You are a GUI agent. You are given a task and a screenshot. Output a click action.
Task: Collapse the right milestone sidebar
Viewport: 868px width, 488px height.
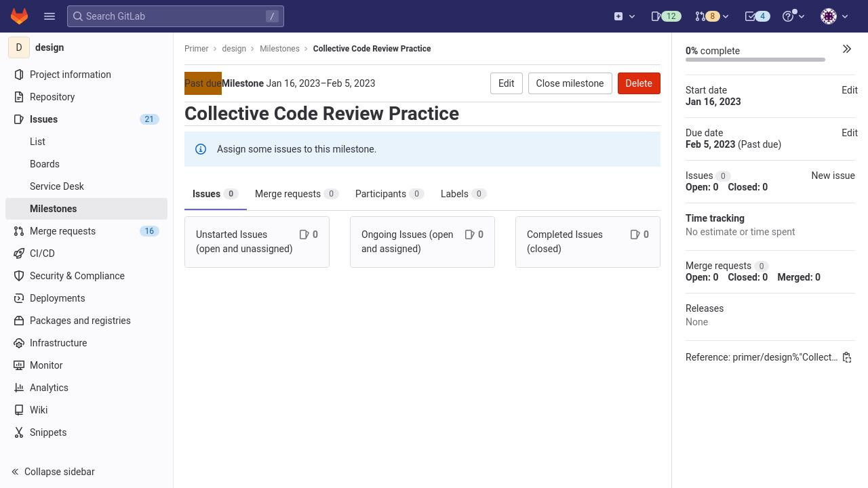click(x=847, y=49)
